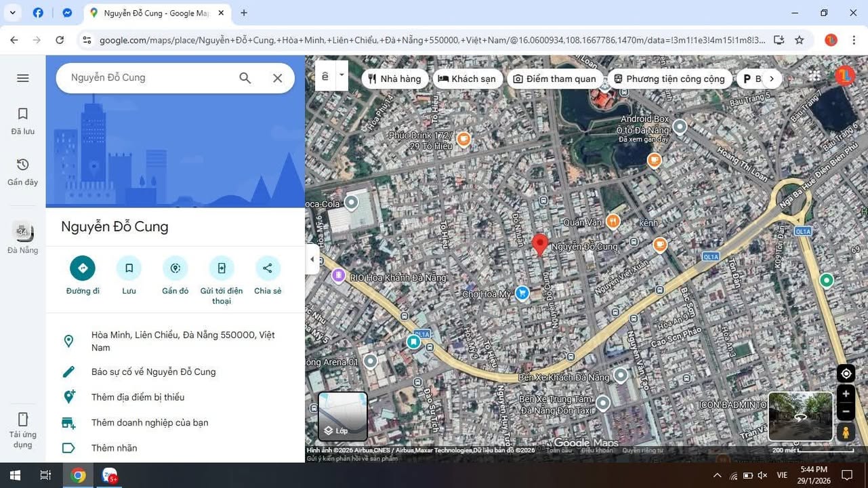This screenshot has height=488, width=868.
Task: Click the Đã lưu sidebar icon
Action: [x=22, y=114]
